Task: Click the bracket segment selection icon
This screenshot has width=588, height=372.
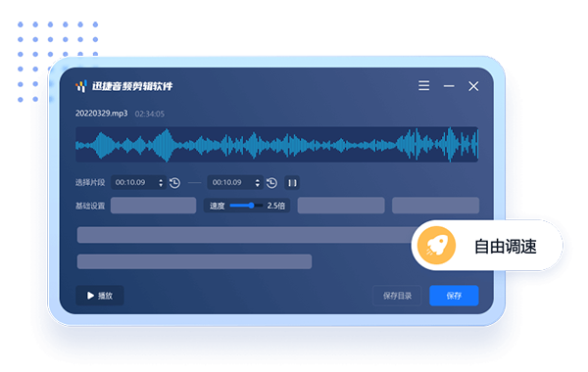Action: tap(292, 183)
